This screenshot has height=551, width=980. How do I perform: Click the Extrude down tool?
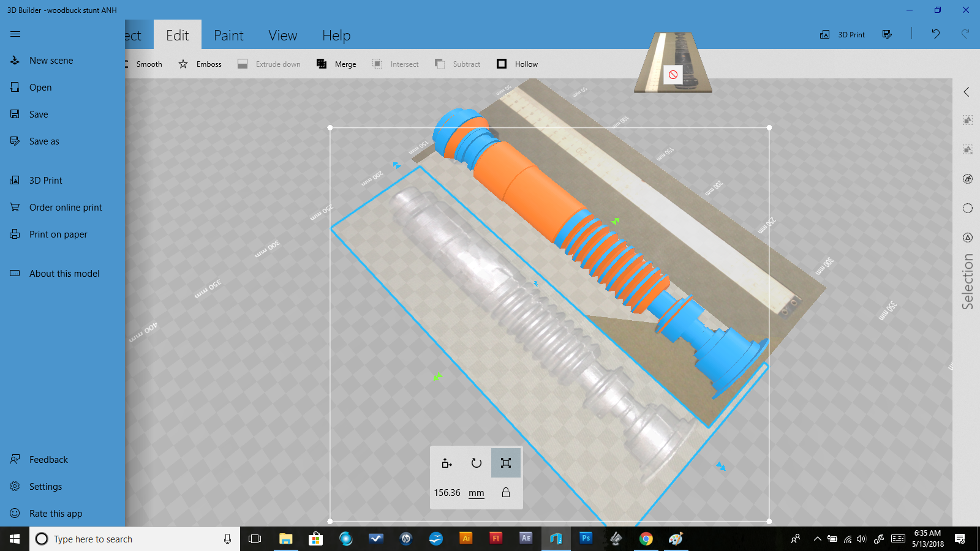click(x=269, y=64)
